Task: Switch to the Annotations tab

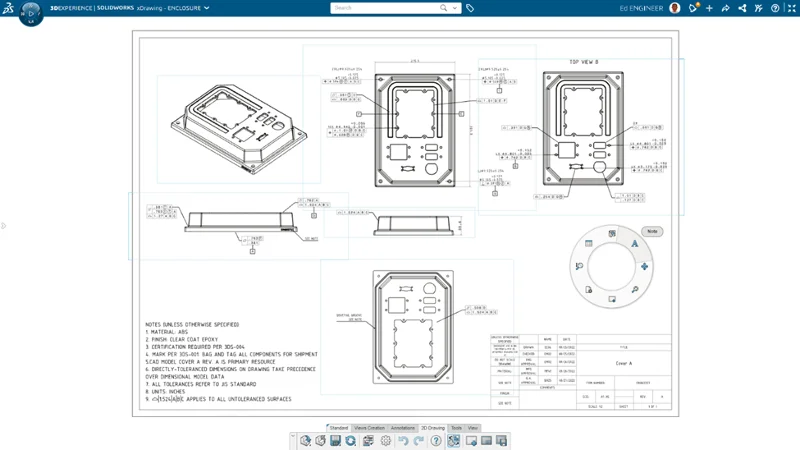Action: click(x=403, y=428)
